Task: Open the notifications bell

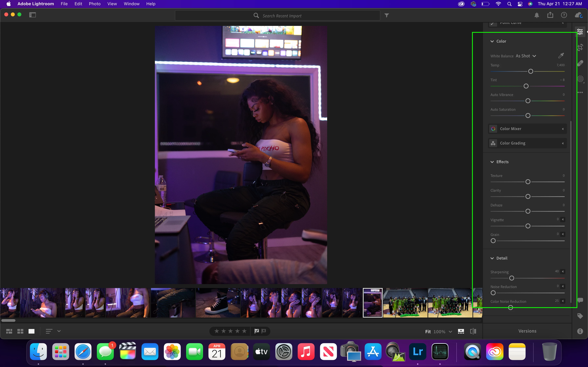Action: 537,15
